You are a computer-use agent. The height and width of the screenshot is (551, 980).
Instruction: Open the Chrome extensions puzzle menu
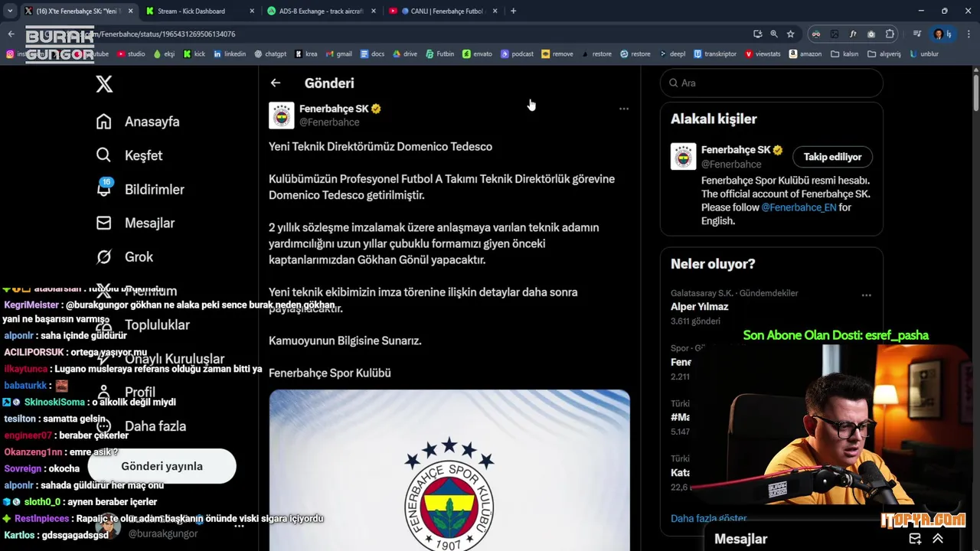tap(890, 34)
